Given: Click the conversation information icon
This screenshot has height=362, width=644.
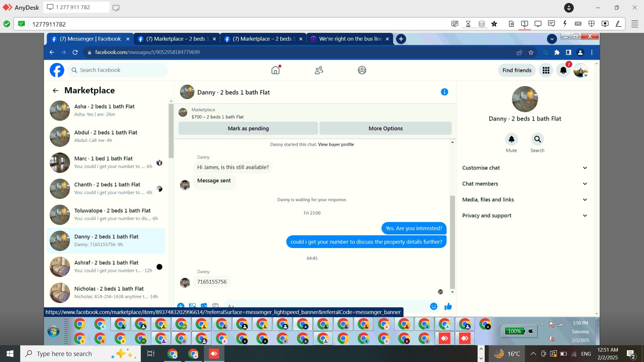Looking at the screenshot, I should pos(444,92).
